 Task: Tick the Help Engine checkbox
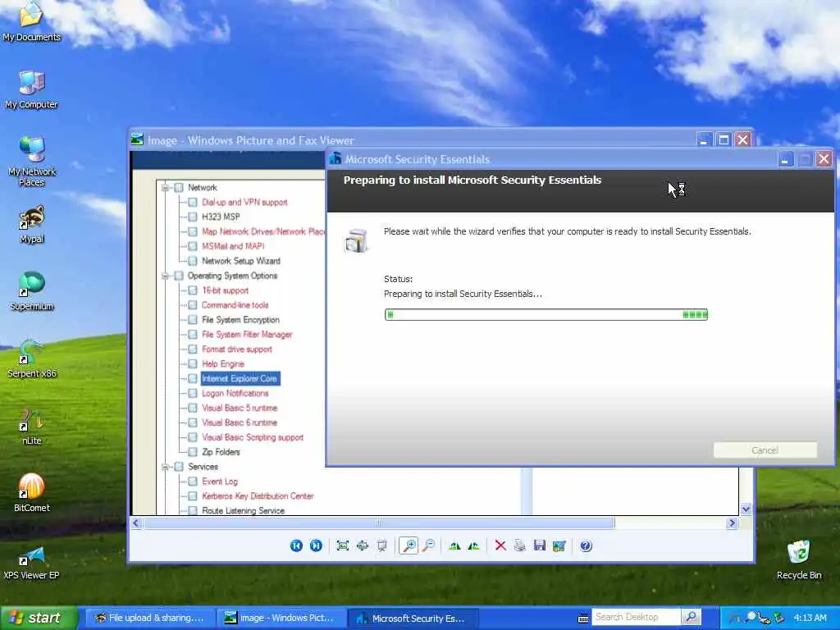coord(193,363)
